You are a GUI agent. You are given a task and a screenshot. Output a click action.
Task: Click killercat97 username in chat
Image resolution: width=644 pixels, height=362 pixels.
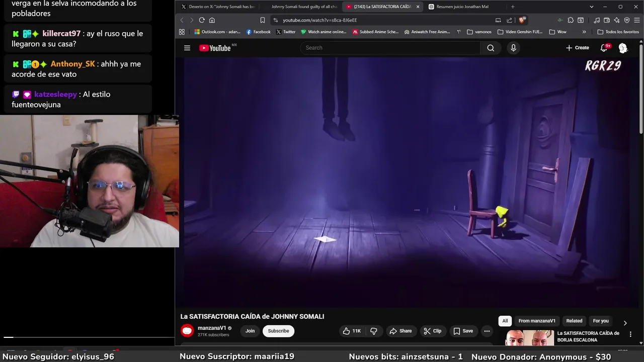(61, 33)
